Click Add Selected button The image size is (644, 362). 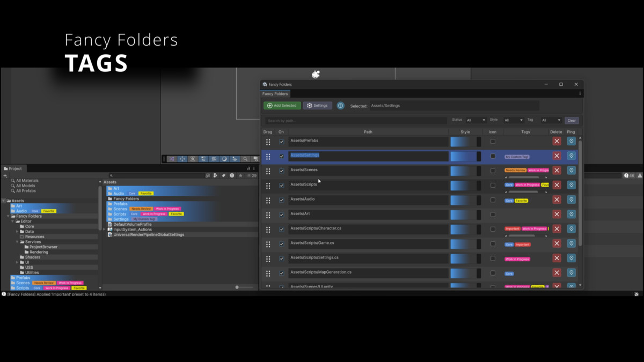[x=282, y=106]
